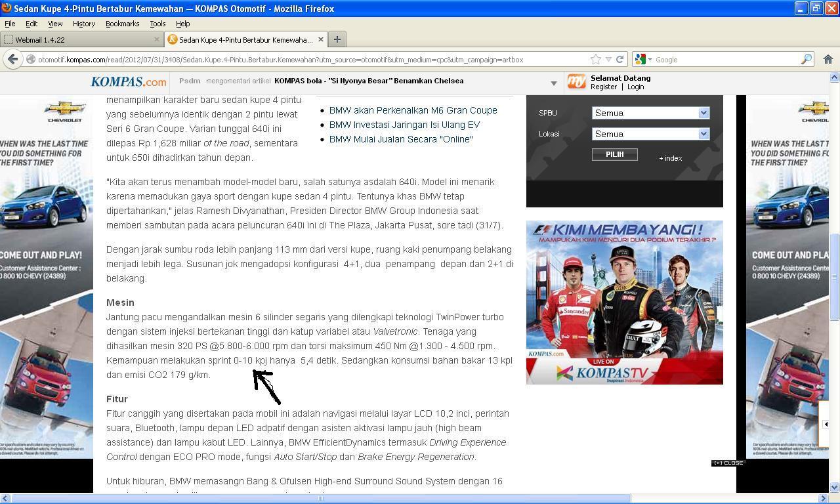Switch to the Webmail 1.4.22 tab
The image size is (840, 504).
click(x=81, y=39)
